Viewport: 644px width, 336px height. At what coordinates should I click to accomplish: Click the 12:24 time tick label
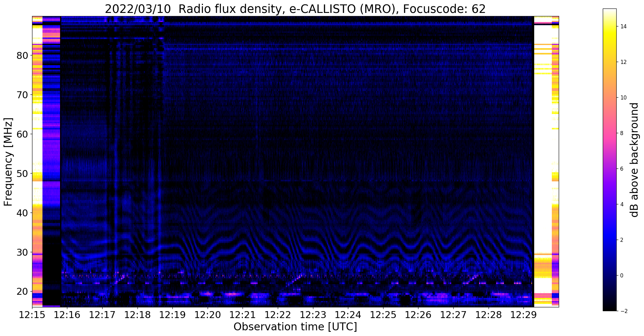[x=348, y=315]
